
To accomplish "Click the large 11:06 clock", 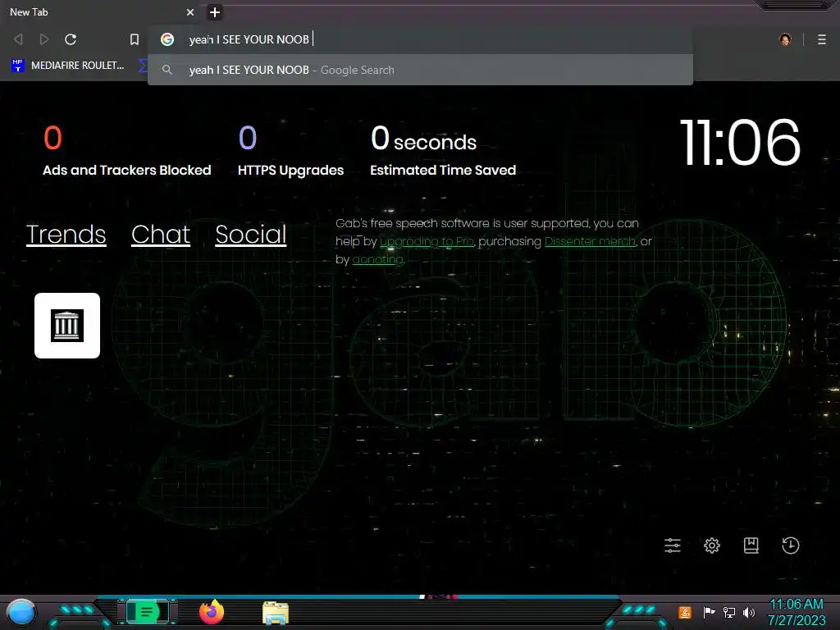I will tap(740, 143).
